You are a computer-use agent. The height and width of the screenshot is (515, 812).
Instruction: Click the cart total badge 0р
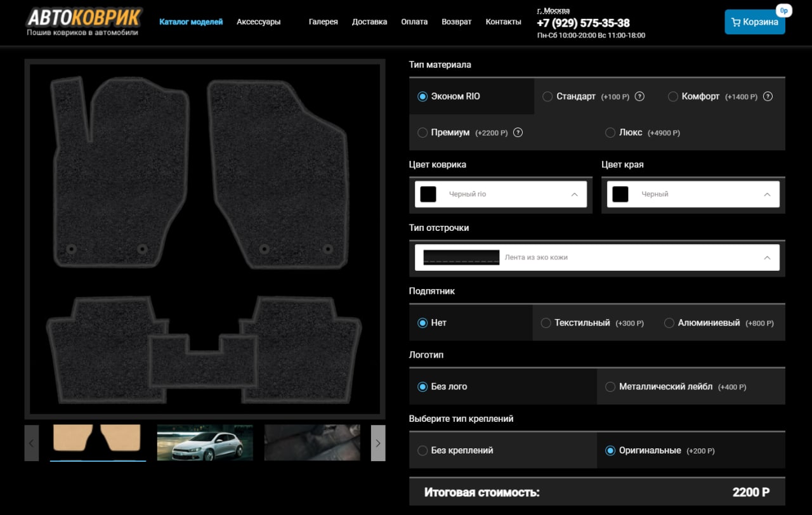pyautogui.click(x=784, y=11)
